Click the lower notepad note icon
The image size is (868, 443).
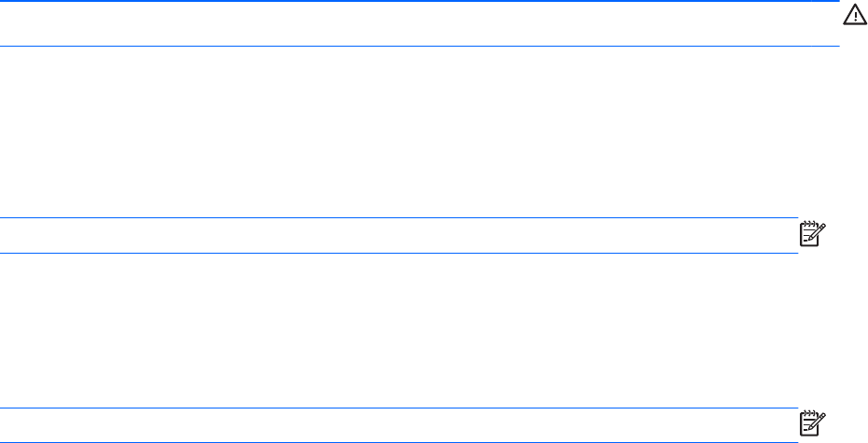pyautogui.click(x=813, y=424)
